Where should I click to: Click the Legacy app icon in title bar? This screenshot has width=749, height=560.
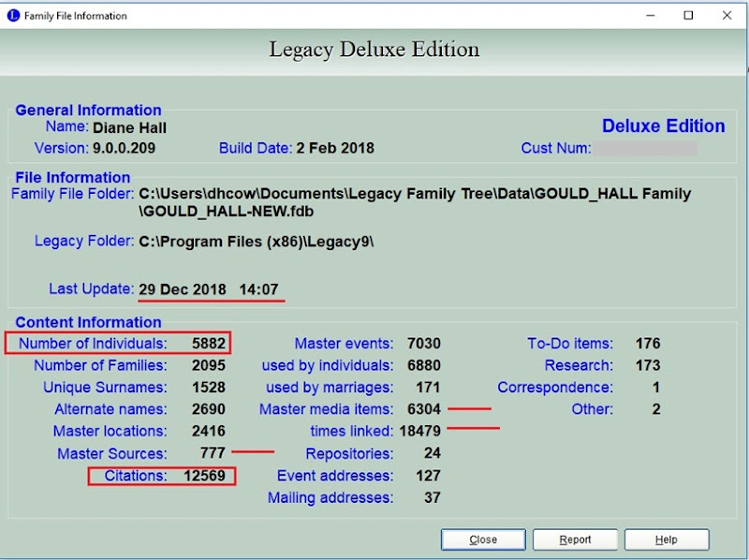[13, 15]
